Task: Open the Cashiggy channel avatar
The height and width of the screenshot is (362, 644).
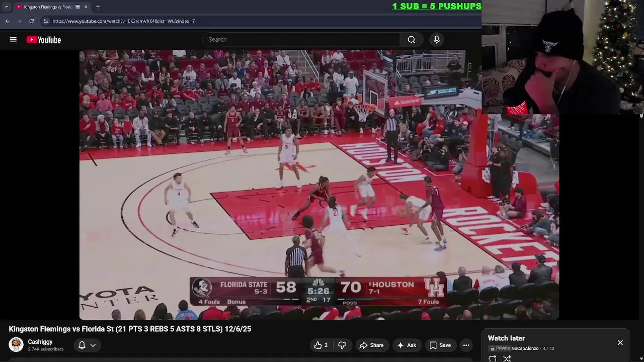Action: (x=16, y=345)
